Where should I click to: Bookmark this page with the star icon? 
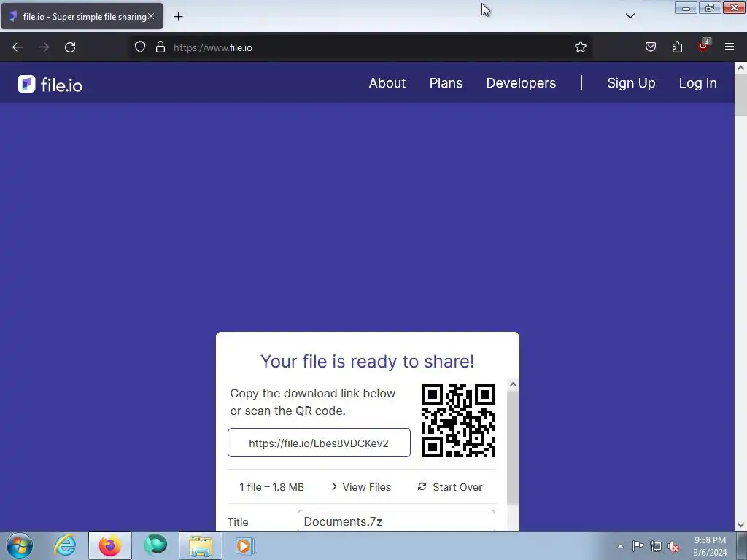[x=580, y=47]
